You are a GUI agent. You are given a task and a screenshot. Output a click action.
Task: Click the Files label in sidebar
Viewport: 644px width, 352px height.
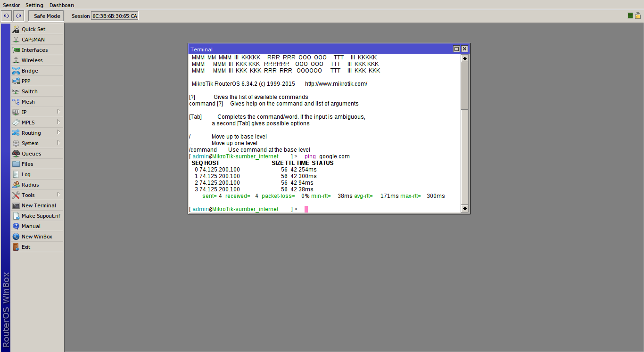(27, 164)
